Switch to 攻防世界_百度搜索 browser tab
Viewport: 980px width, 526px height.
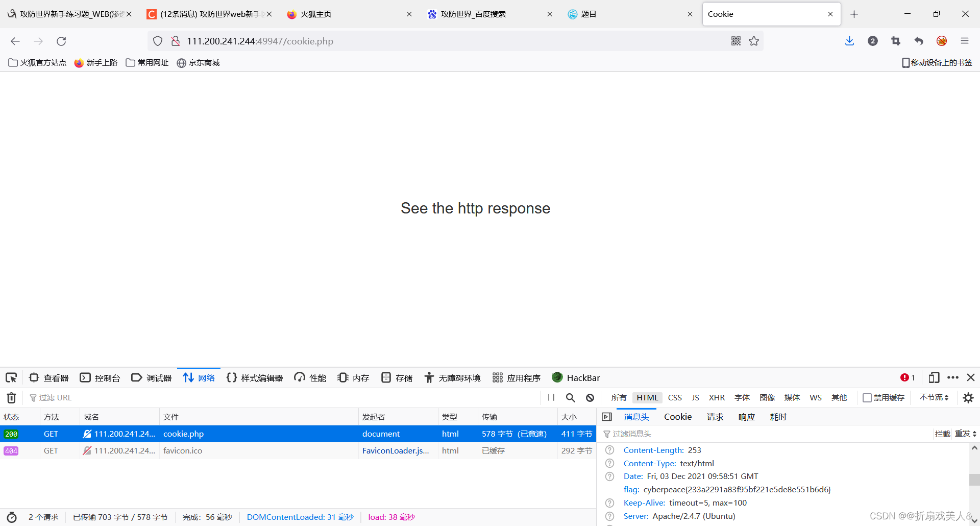490,14
